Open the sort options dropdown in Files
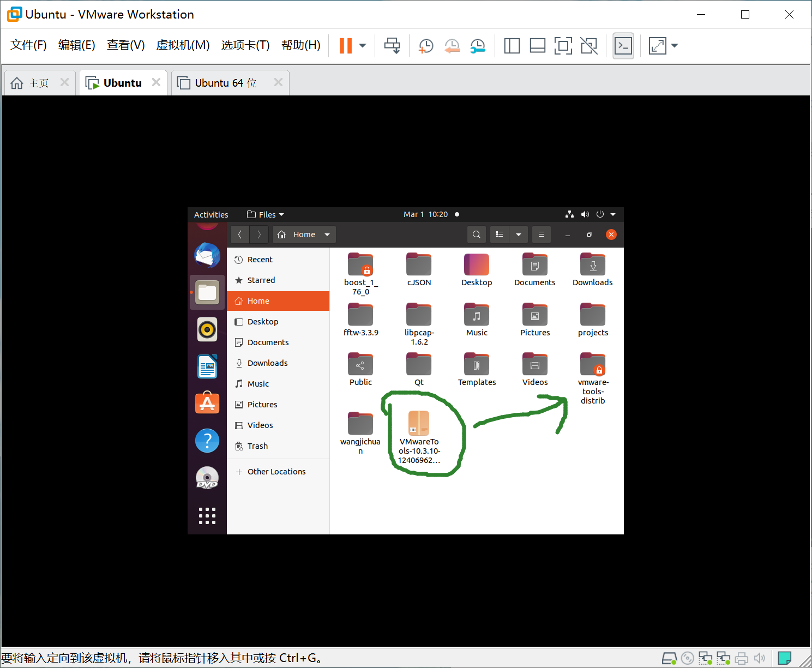812x668 pixels. click(x=518, y=234)
